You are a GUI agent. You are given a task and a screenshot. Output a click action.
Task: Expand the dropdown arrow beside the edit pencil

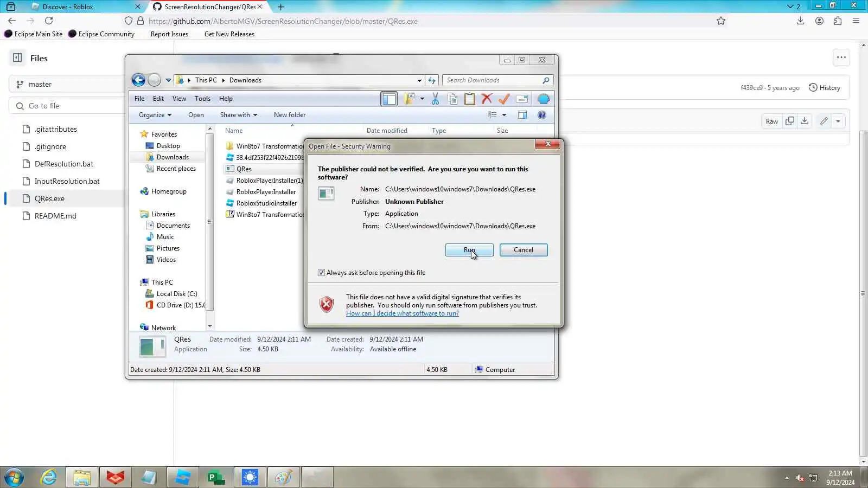pos(838,121)
